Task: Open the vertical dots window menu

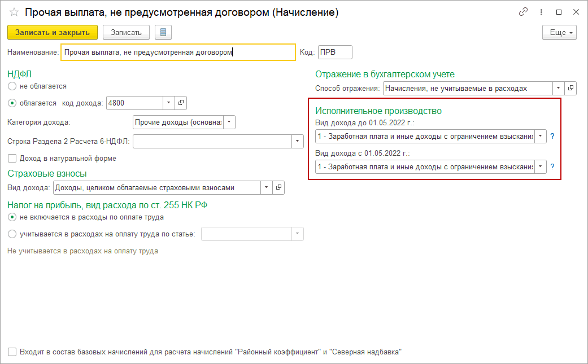Action: coord(541,12)
